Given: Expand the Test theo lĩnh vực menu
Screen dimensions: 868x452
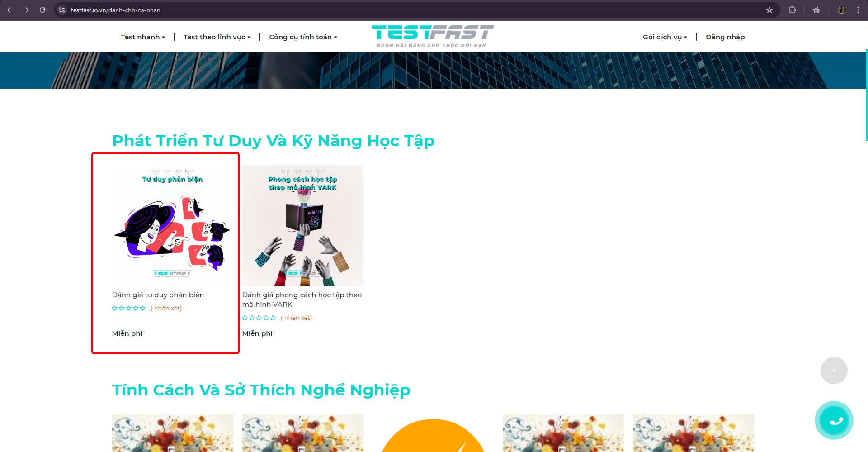Looking at the screenshot, I should click(217, 37).
